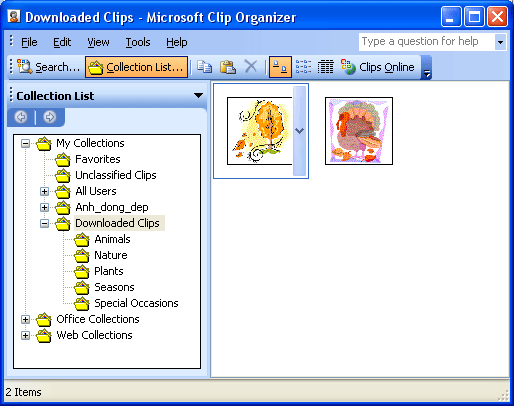Click the Back arrow in Collection List pane
The width and height of the screenshot is (514, 406).
pyautogui.click(x=21, y=117)
